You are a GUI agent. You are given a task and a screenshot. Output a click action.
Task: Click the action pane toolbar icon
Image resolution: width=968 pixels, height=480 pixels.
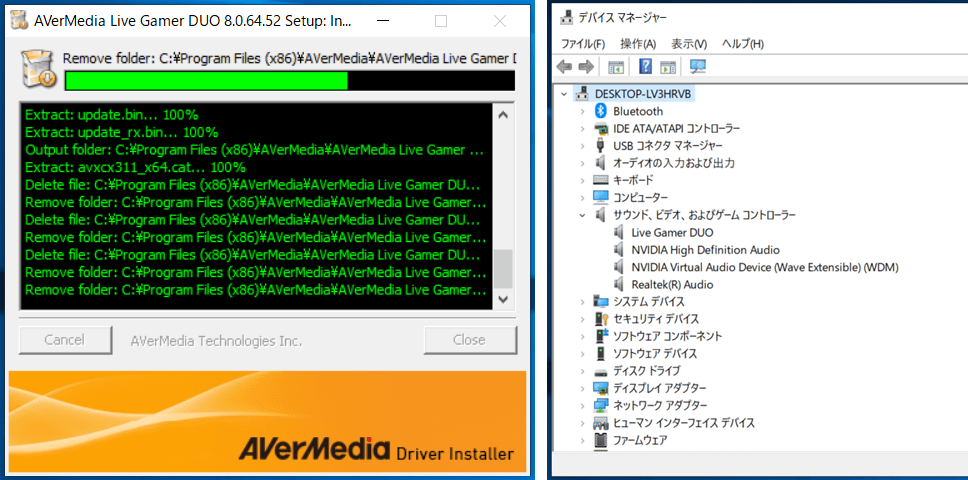coord(668,67)
